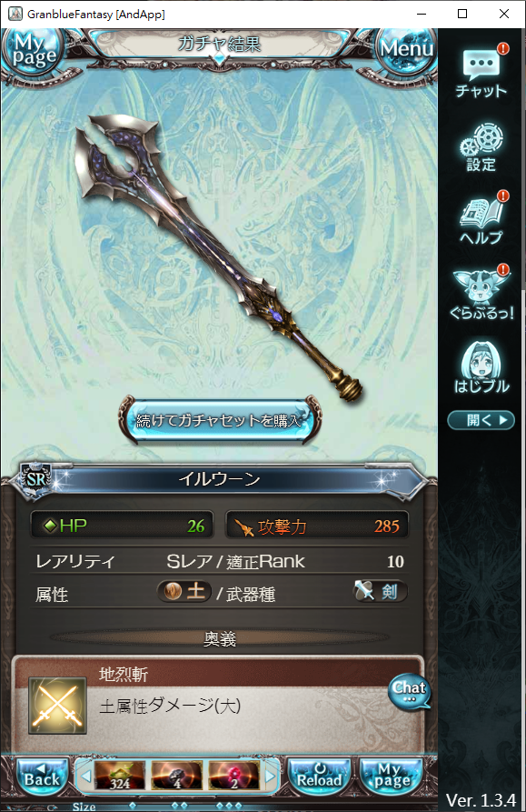Screen dimensions: 526x812
Task: Open the 設定 settings gear icon
Action: 481,147
